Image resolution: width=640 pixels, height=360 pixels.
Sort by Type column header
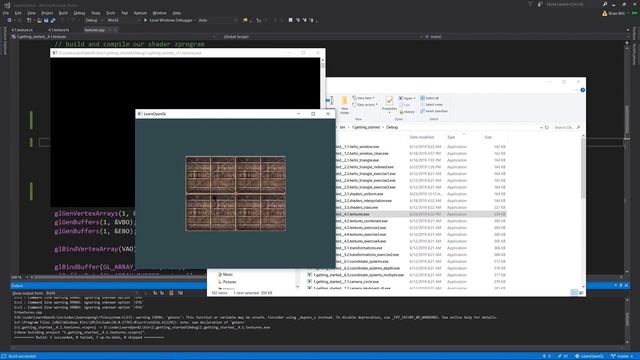click(x=451, y=137)
